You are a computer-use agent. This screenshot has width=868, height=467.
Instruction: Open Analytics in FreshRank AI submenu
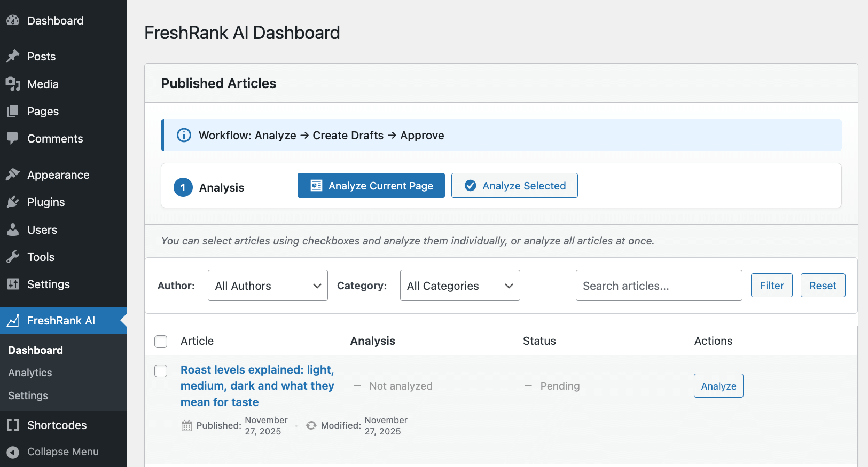pos(30,373)
